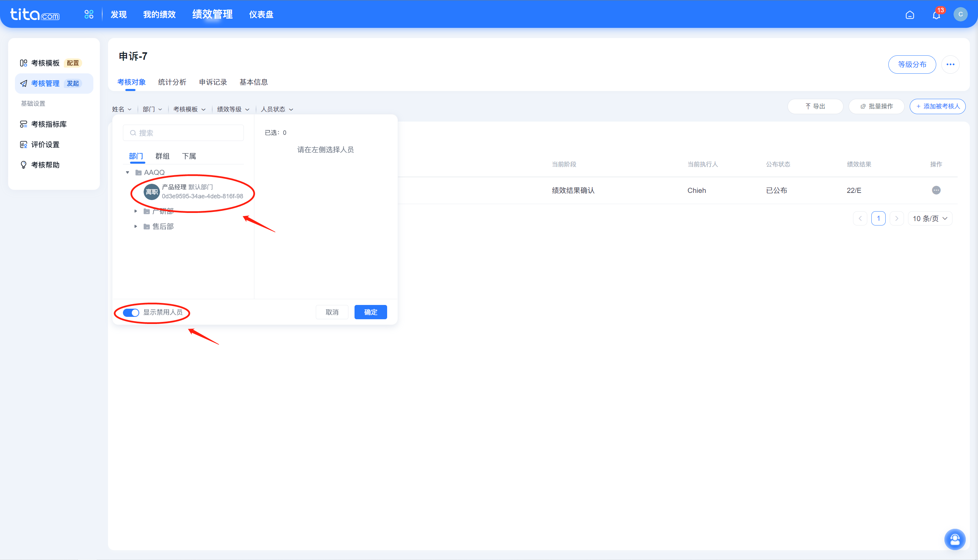
Task: Expand the 售后部 tree node
Action: (135, 227)
